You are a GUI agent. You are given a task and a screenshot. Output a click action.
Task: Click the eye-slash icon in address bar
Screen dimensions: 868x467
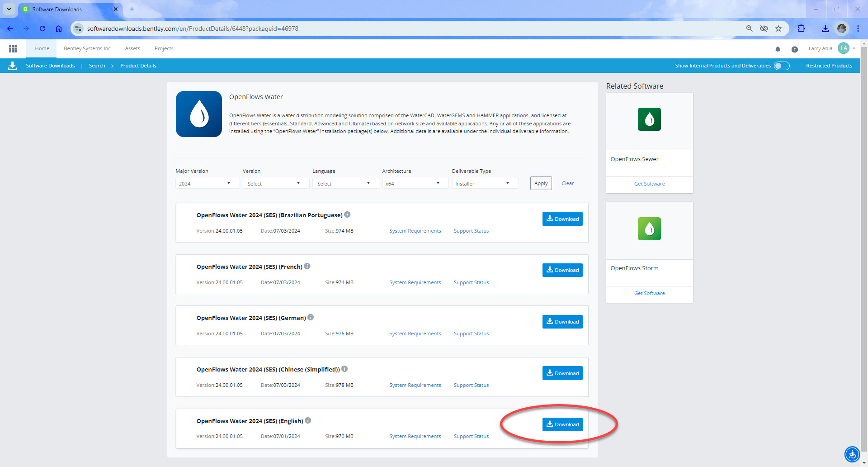click(764, 29)
